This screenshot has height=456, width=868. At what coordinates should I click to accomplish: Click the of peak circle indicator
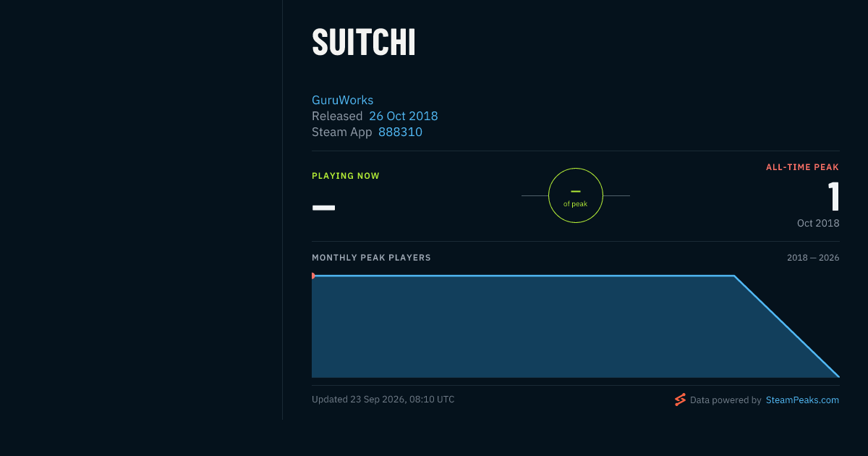(576, 195)
